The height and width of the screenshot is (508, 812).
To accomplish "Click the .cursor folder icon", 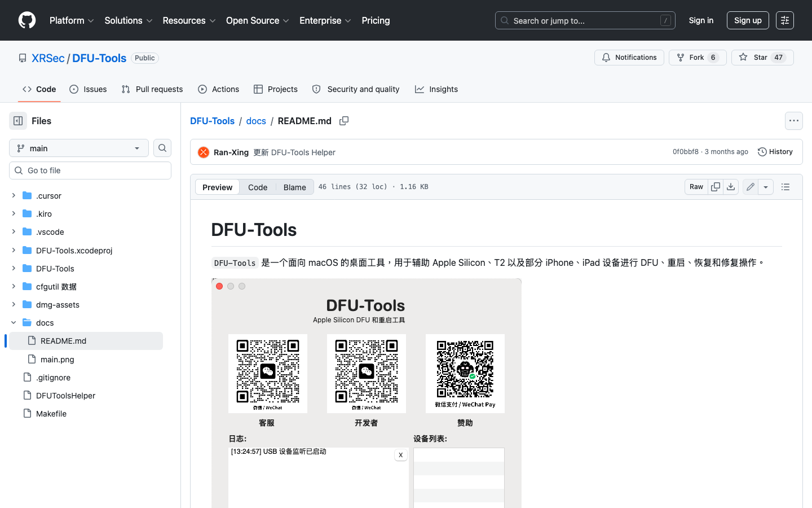I will click(27, 195).
